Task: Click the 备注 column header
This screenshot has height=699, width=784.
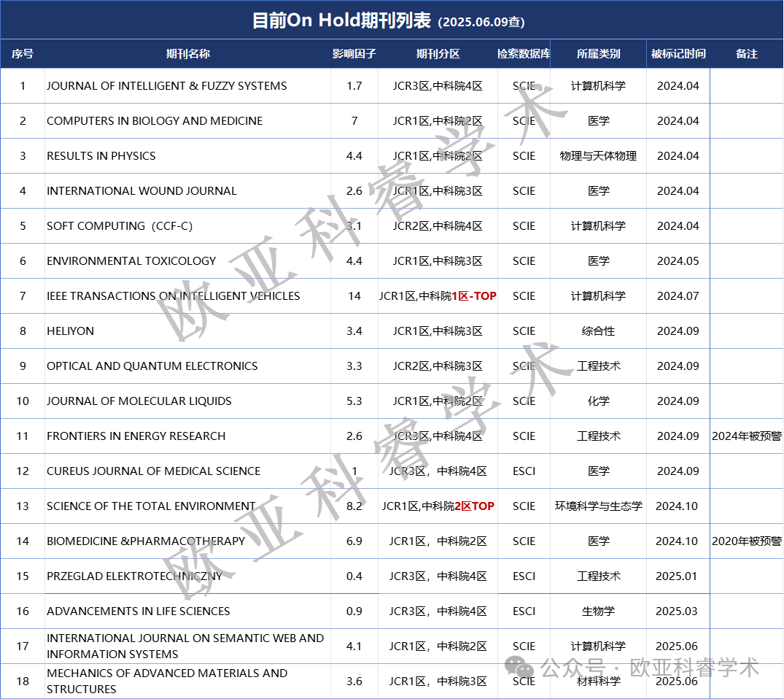Action: [745, 53]
